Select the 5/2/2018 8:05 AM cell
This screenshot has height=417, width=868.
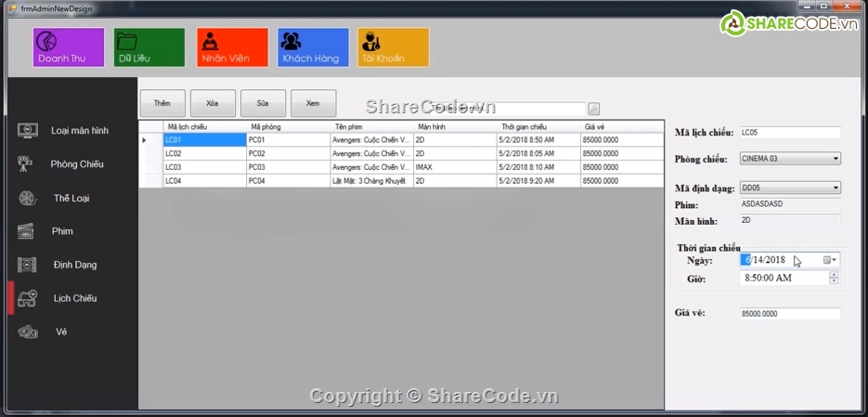coord(539,153)
